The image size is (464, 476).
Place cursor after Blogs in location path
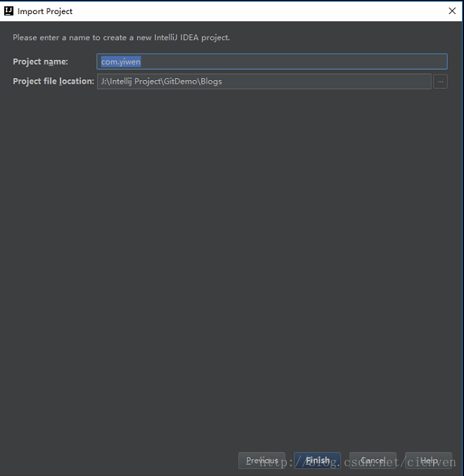(x=222, y=82)
